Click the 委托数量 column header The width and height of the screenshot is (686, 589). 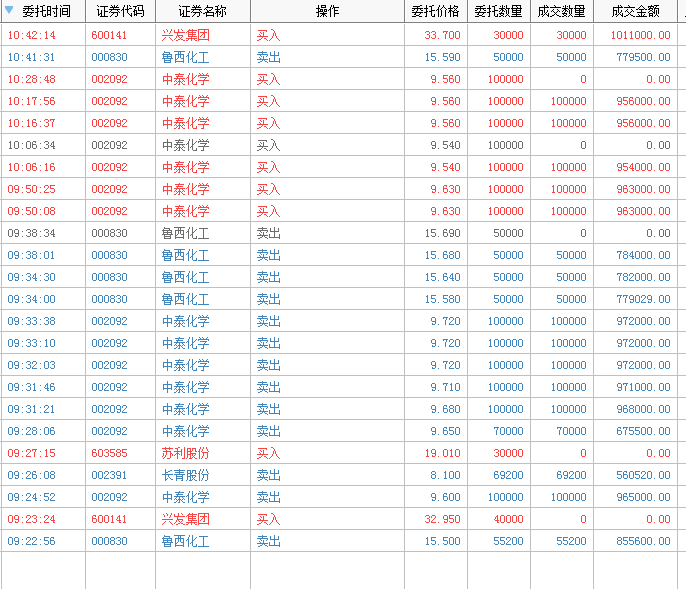point(498,11)
